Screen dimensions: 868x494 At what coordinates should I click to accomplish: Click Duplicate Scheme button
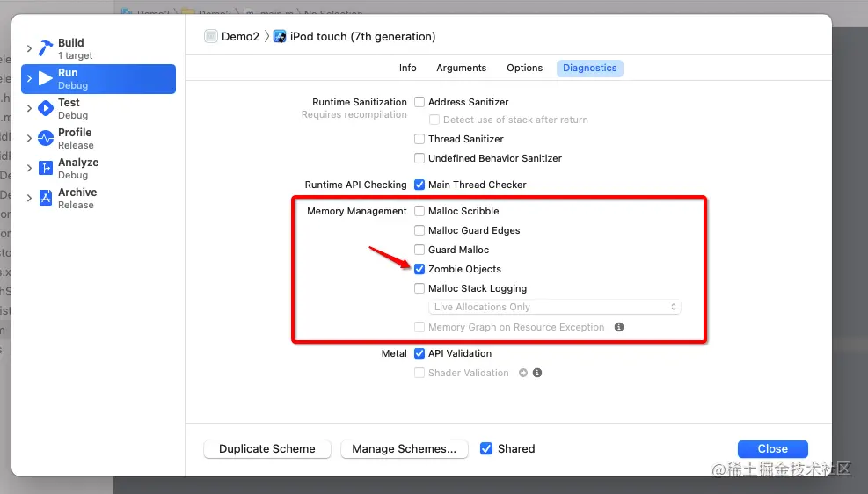266,448
